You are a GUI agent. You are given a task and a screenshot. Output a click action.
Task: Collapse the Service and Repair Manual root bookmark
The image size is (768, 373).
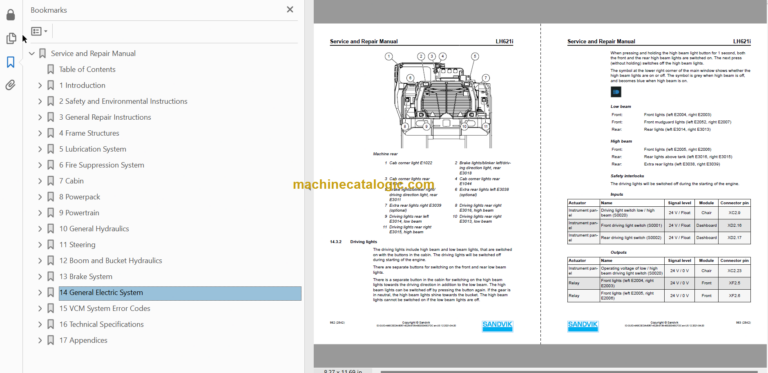pos(32,53)
